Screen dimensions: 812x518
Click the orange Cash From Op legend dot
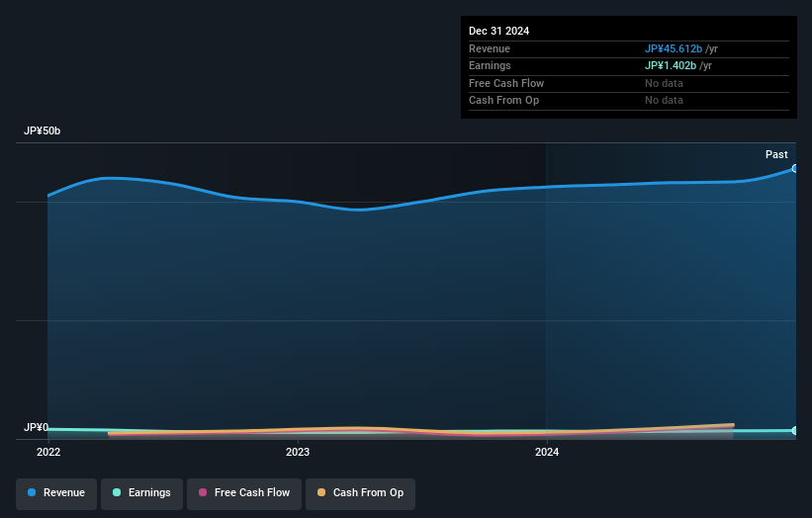tap(321, 492)
